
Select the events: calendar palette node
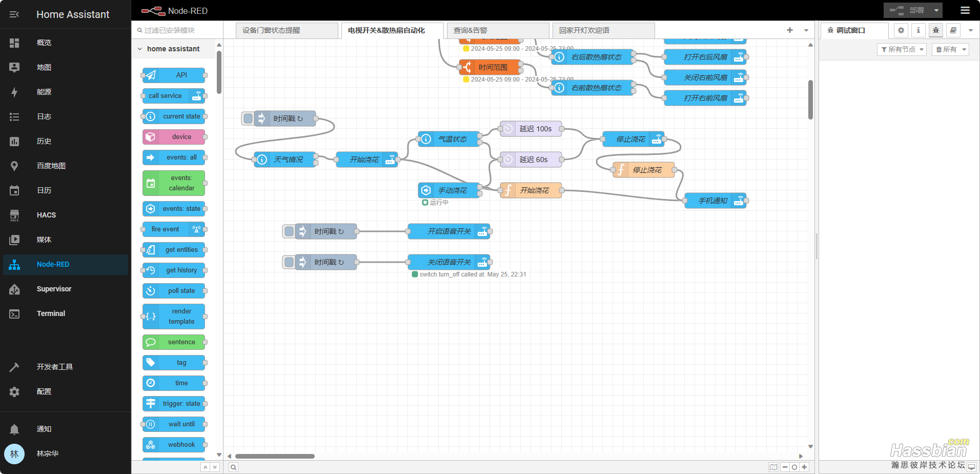click(174, 183)
